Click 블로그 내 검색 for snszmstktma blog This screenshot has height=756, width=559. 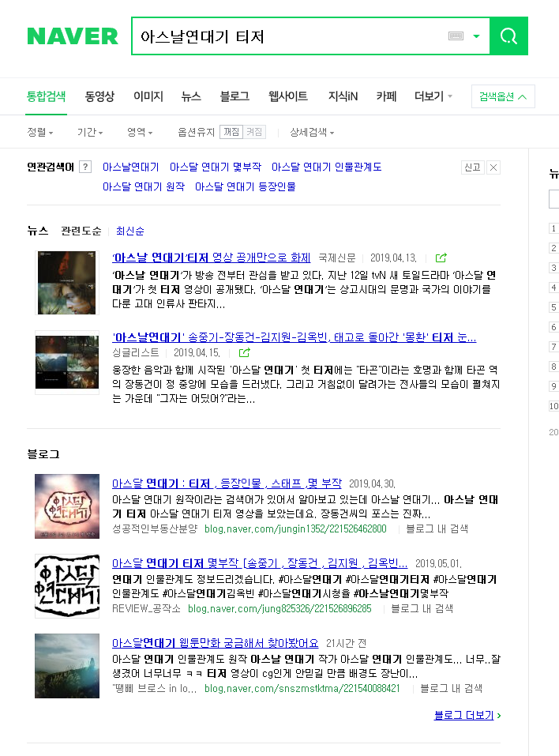coord(451,689)
